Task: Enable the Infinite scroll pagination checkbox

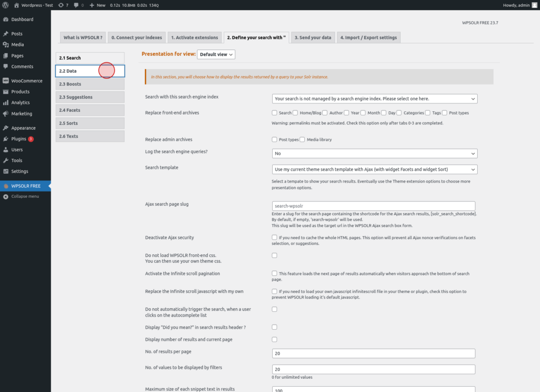Action: [x=274, y=273]
